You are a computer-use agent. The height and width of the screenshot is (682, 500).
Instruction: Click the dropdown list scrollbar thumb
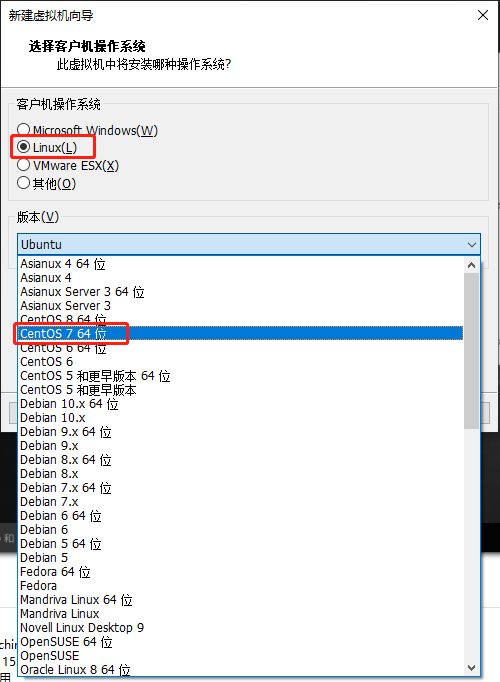[x=471, y=351]
